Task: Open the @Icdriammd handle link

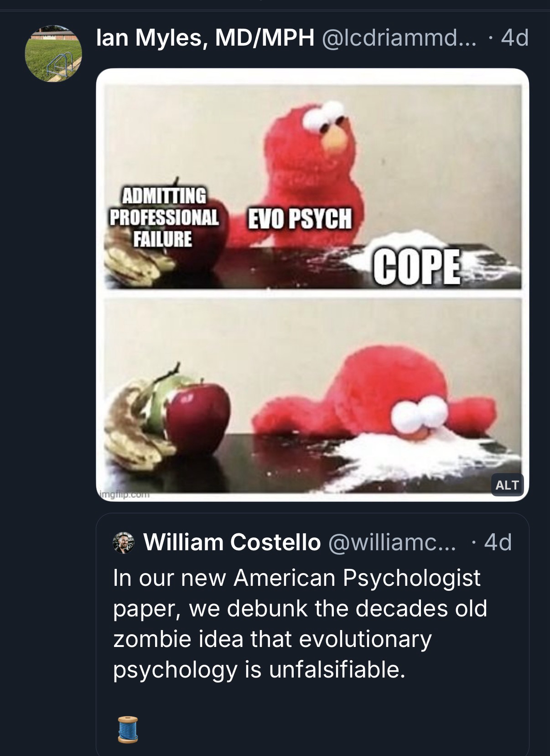Action: pyautogui.click(x=399, y=37)
